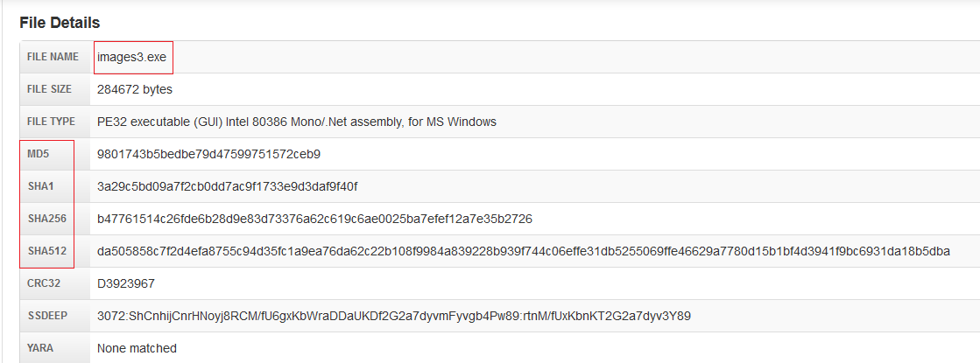
Task: Click the 284672 bytes value
Action: 135,89
